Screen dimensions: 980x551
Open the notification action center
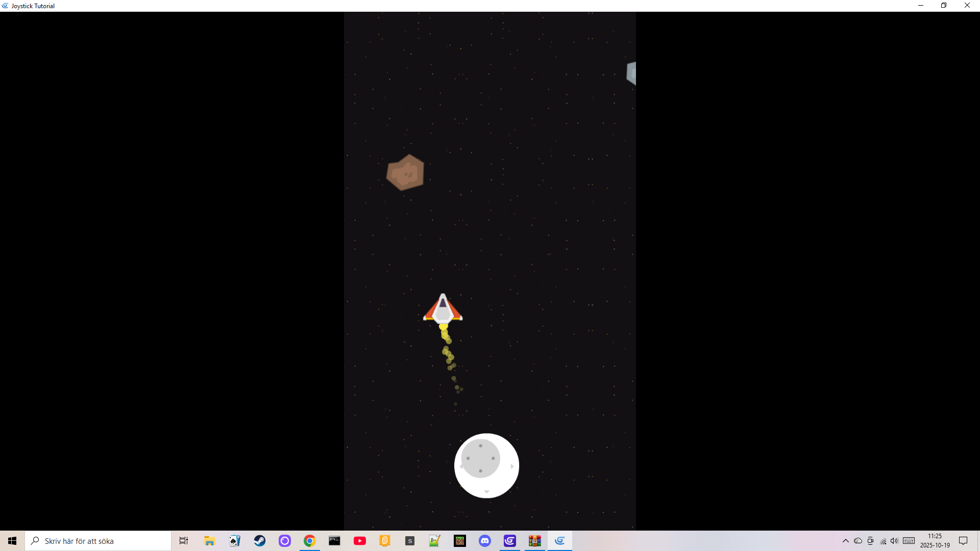point(963,541)
